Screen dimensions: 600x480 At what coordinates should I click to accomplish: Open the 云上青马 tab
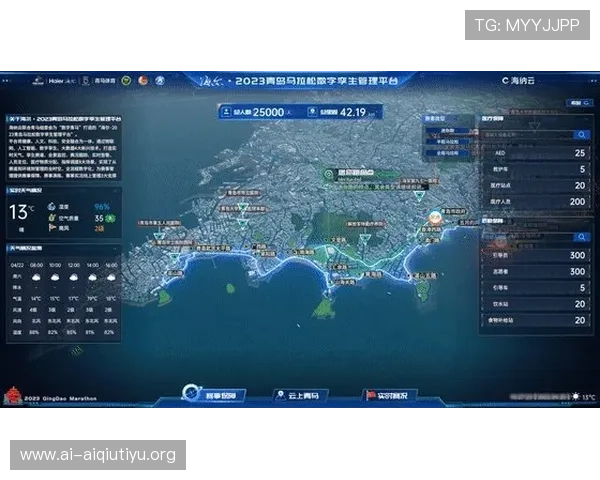[301, 395]
